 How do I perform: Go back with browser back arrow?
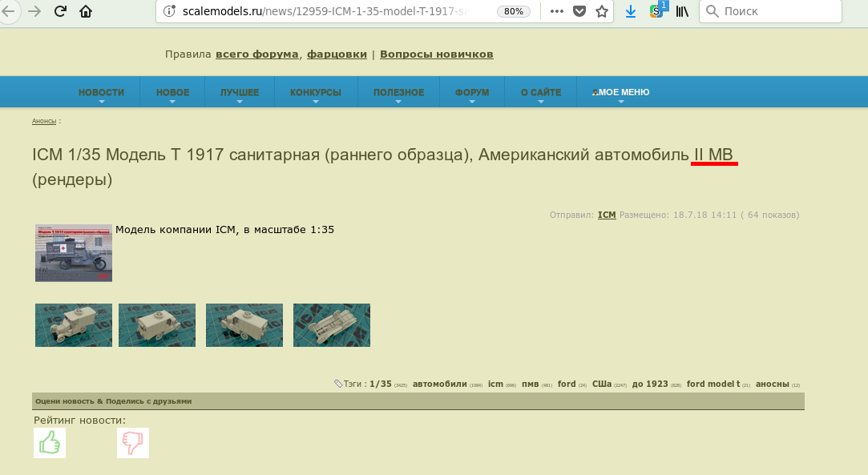point(8,11)
